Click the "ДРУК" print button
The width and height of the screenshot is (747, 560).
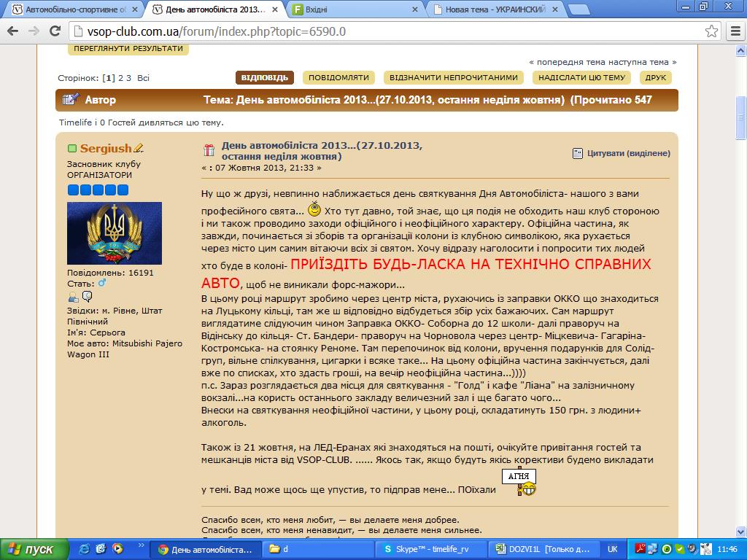655,77
